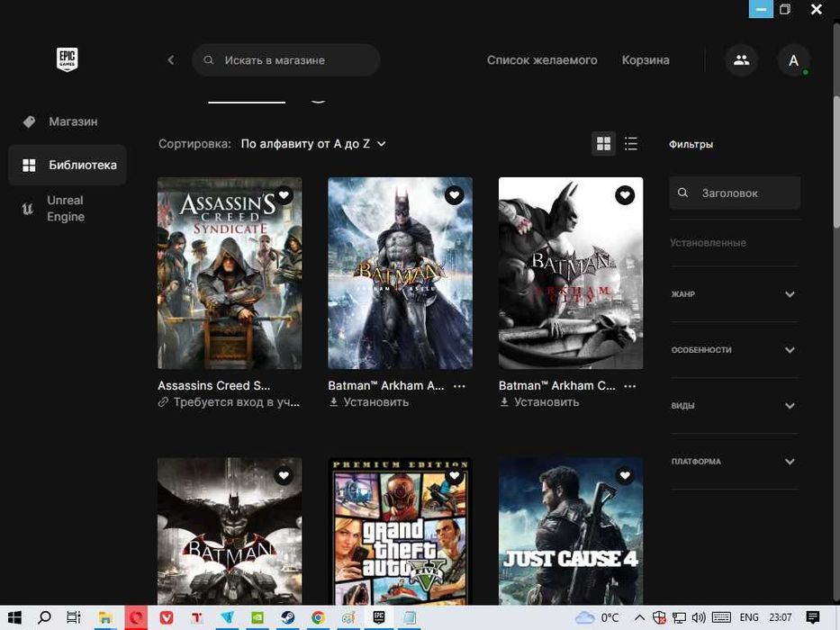Open File Explorer from taskbar
The height and width of the screenshot is (630, 840).
(x=105, y=617)
